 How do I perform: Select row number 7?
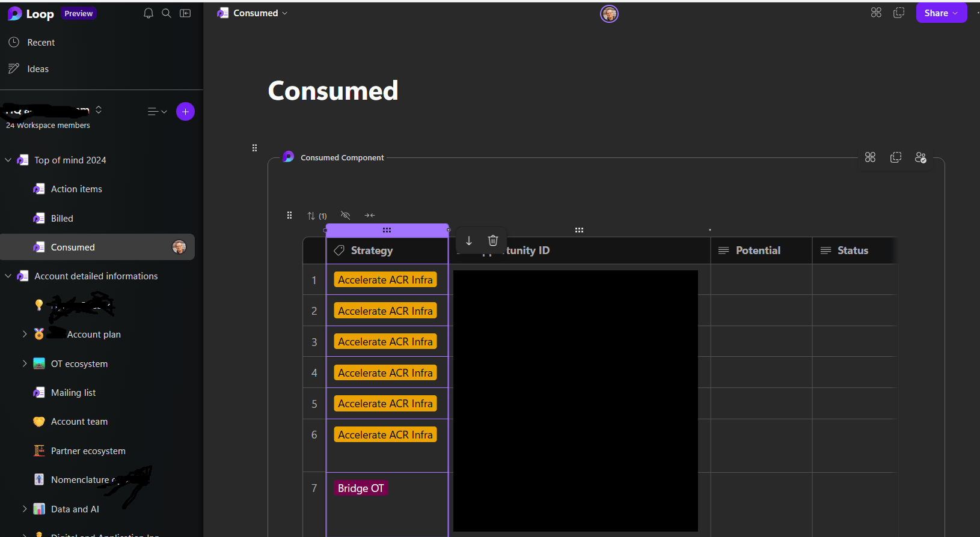pyautogui.click(x=314, y=488)
